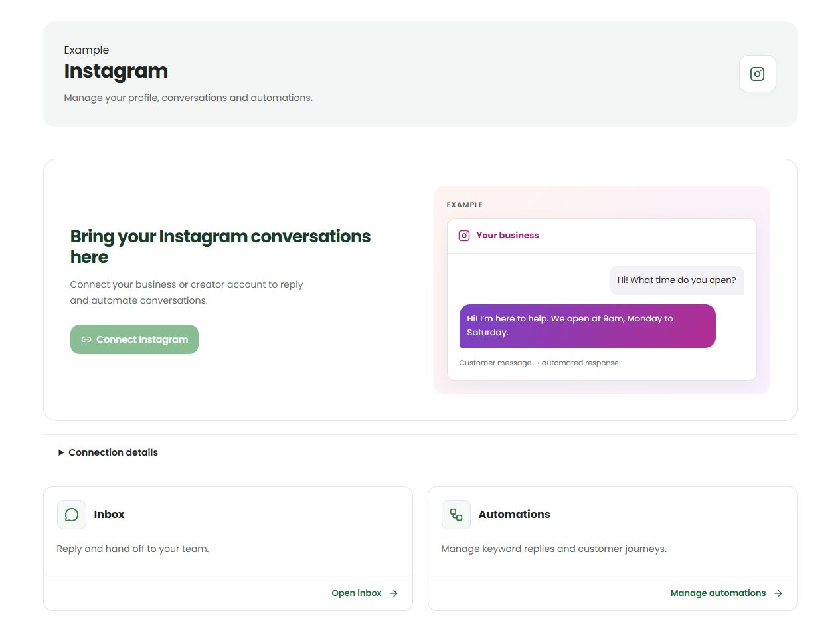Click the Inbox chat bubble icon
Viewport: 840px width, 643px height.
[72, 515]
